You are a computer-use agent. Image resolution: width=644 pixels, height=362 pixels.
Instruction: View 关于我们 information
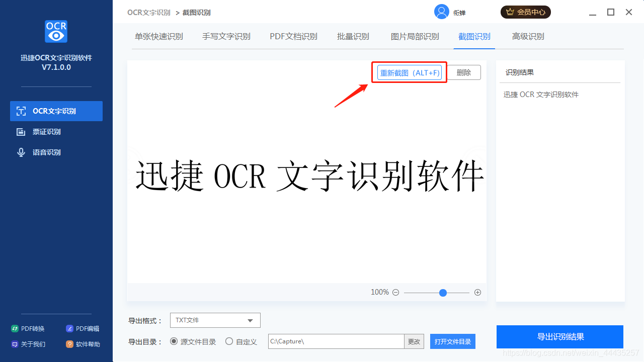point(28,344)
